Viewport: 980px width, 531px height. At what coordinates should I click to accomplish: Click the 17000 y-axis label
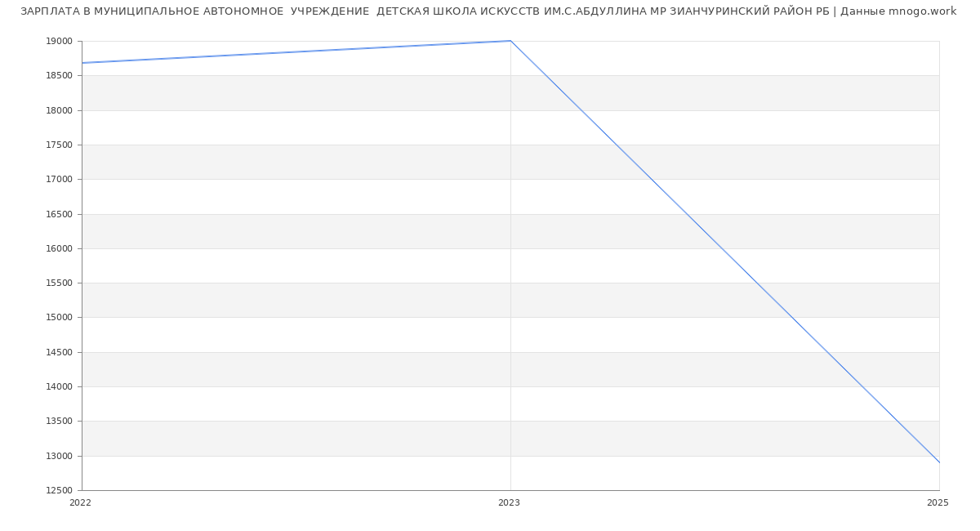(59, 180)
